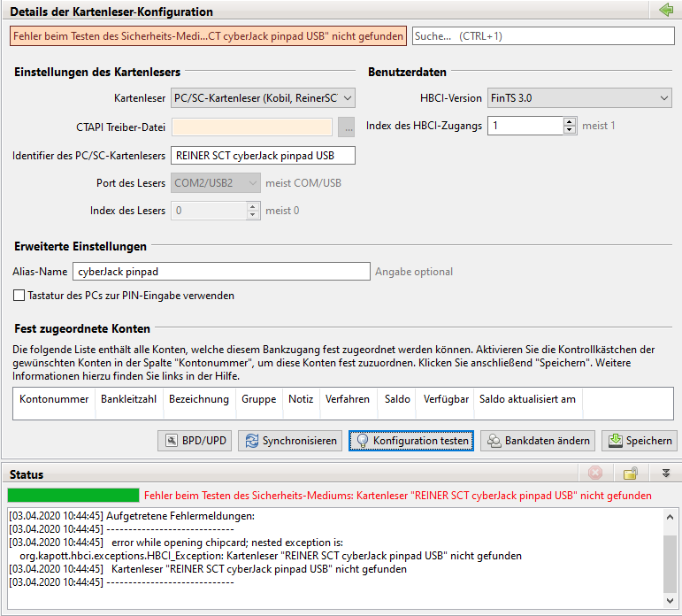682x616 pixels.
Task: Click the padlock icon in Status bar
Action: tap(631, 474)
